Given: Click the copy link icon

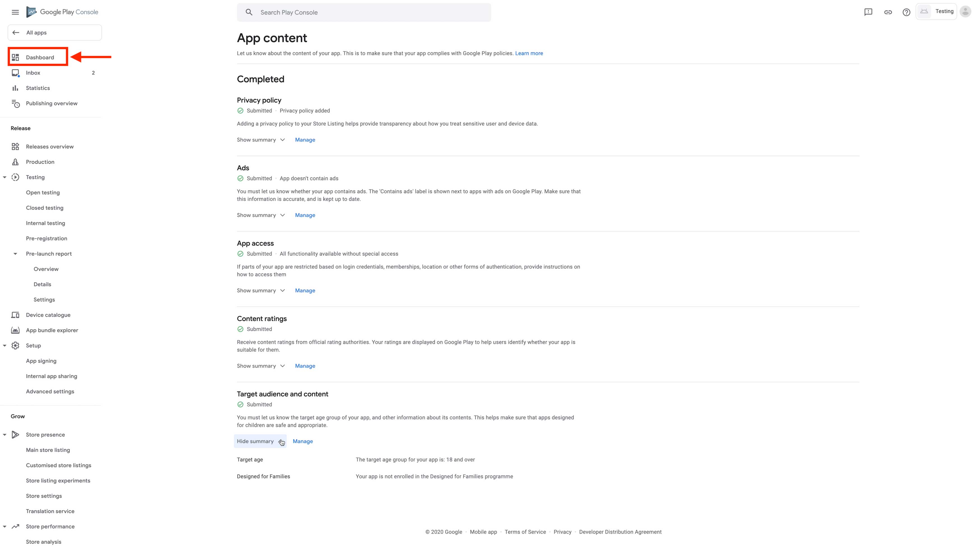Looking at the screenshot, I should pos(888,12).
